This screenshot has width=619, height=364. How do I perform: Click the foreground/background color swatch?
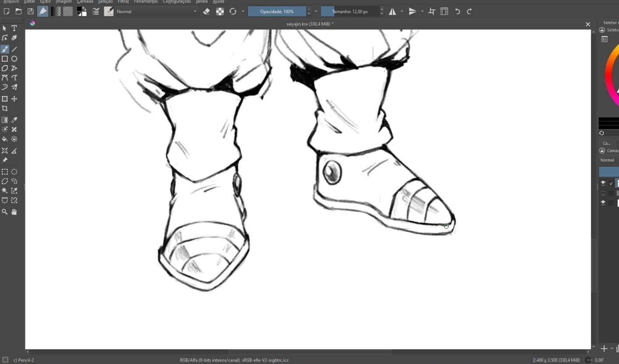pos(81,11)
